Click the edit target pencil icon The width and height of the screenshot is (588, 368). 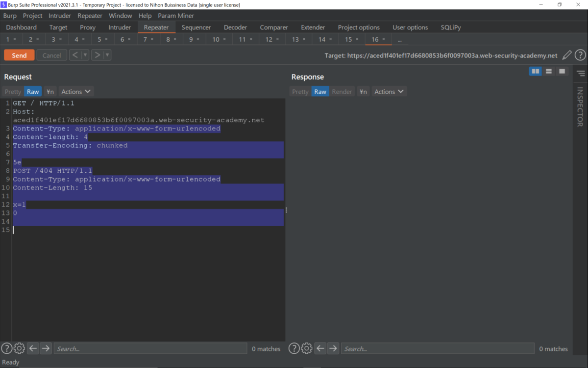point(567,55)
